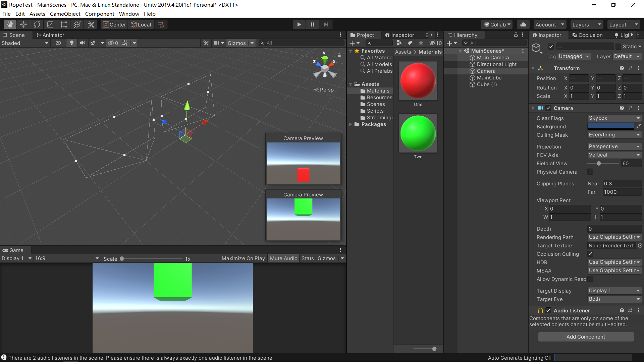The height and width of the screenshot is (362, 644).
Task: Click Maximize On Play in the Game view
Action: [x=243, y=258]
